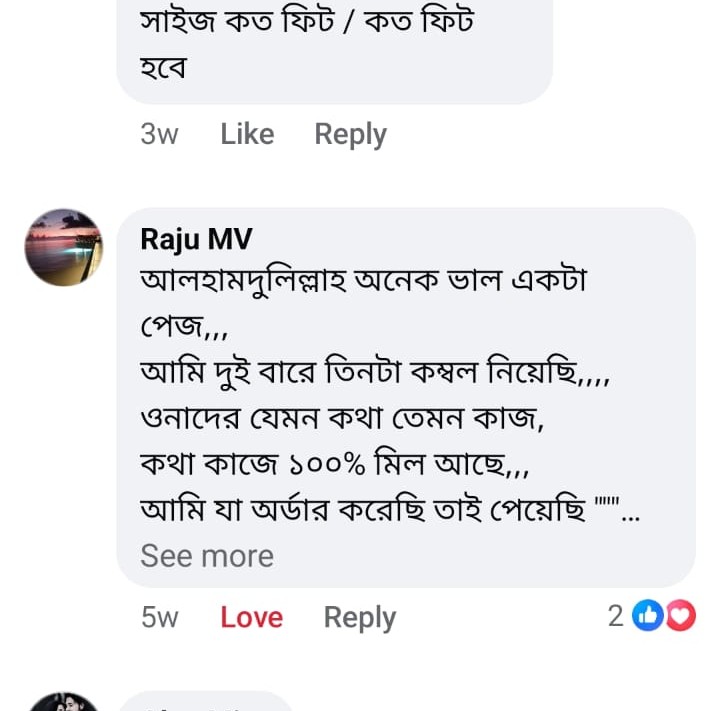
Task: Click the হবে word in top comment
Action: click(x=165, y=68)
